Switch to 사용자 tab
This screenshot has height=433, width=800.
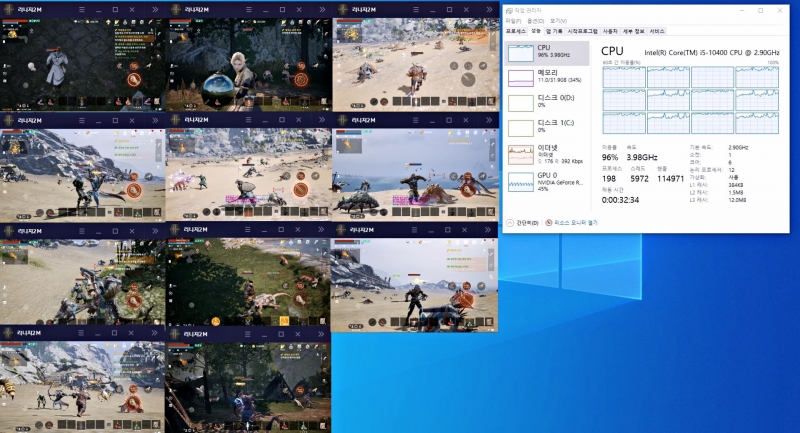(x=610, y=31)
